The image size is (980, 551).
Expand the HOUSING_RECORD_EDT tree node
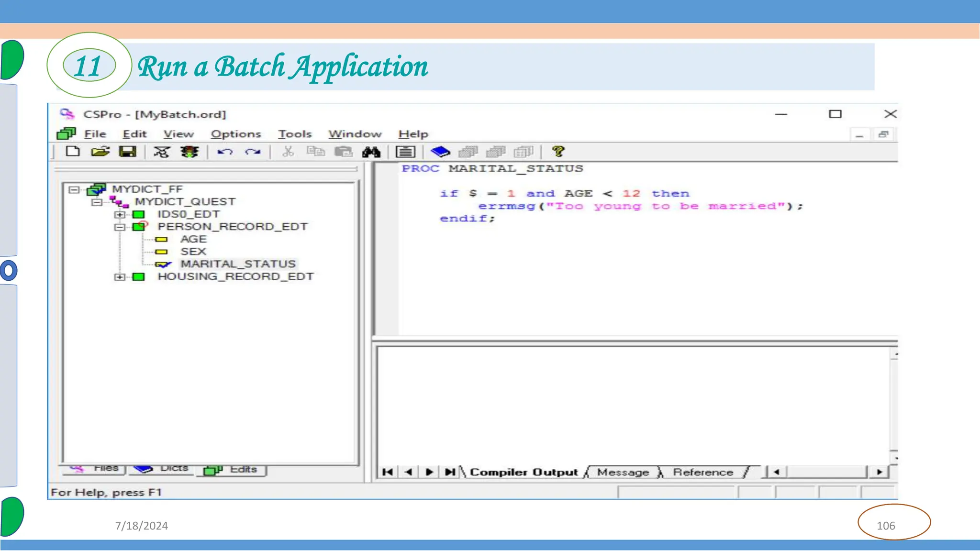[x=120, y=277]
